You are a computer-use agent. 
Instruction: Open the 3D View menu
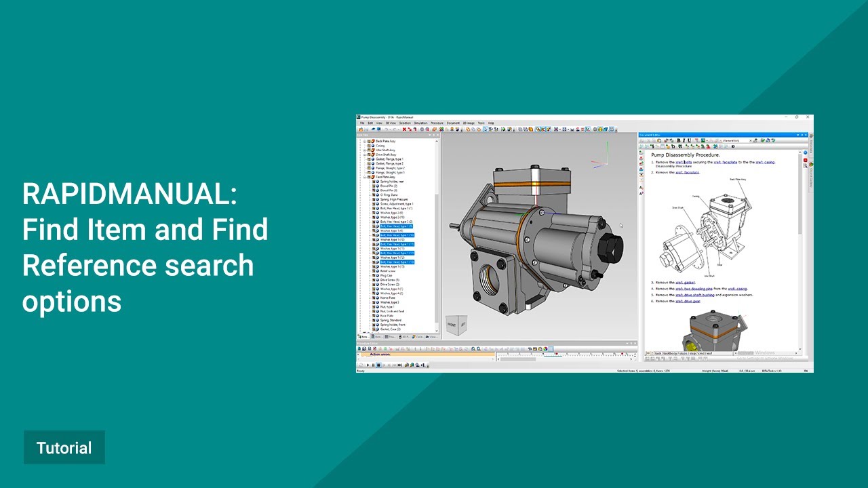coord(391,123)
